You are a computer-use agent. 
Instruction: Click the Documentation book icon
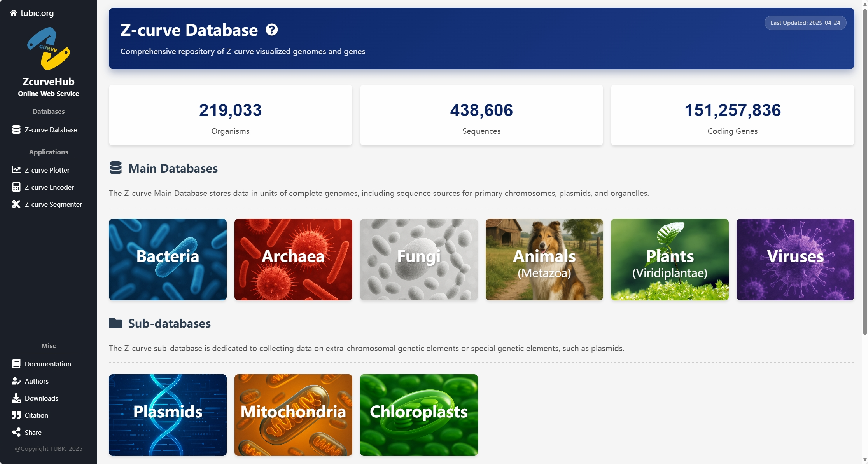16,364
